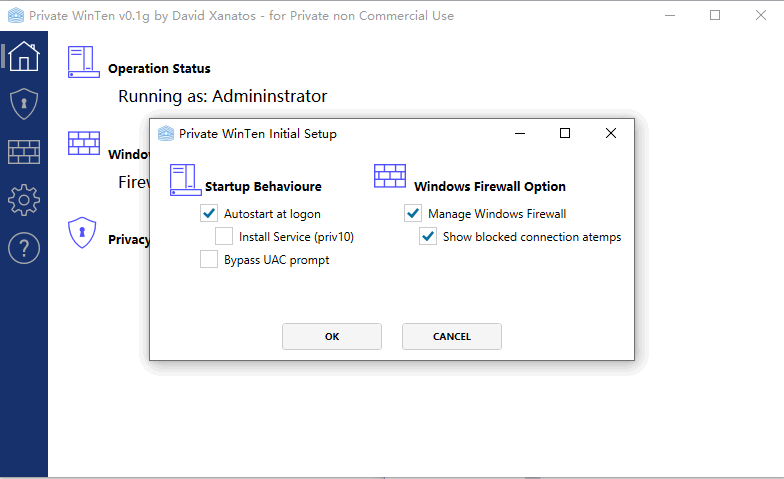Click the Privacy shield icon in main panel
The height and width of the screenshot is (479, 784).
tap(81, 232)
